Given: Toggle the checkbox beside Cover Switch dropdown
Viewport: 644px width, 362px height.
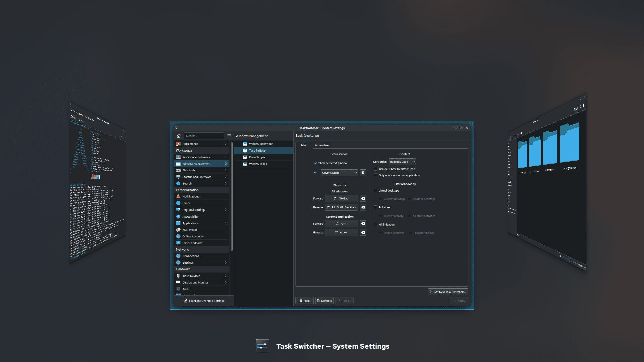Looking at the screenshot, I should (315, 173).
